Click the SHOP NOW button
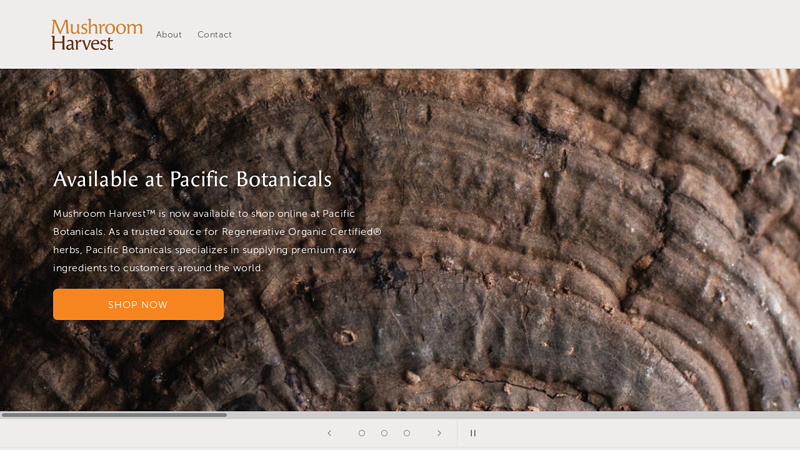The height and width of the screenshot is (450, 800). click(x=138, y=305)
